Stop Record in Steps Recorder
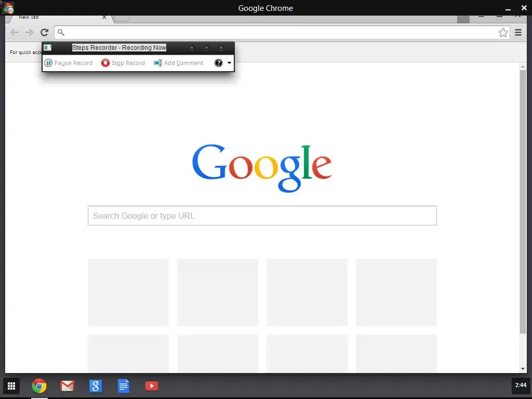Screen dimensions: 532x399 coord(123,63)
